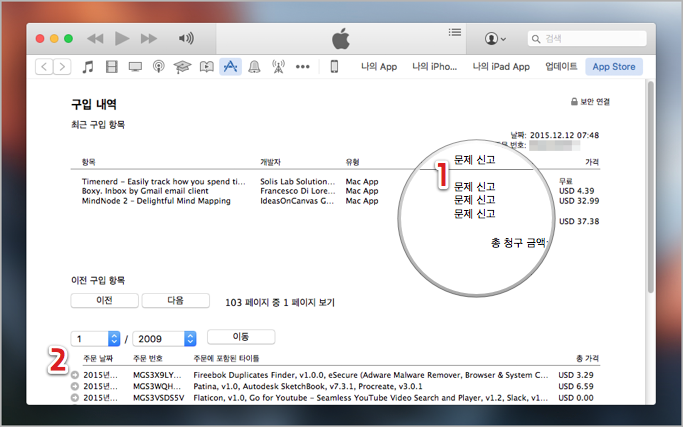Switch to the 나의 iPho... tab

coord(434,67)
